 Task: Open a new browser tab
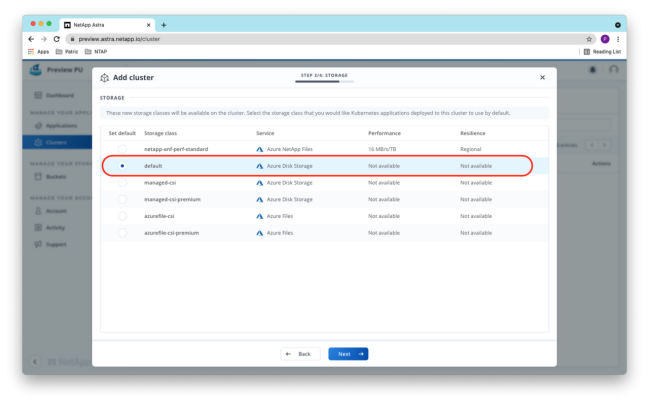coord(163,24)
